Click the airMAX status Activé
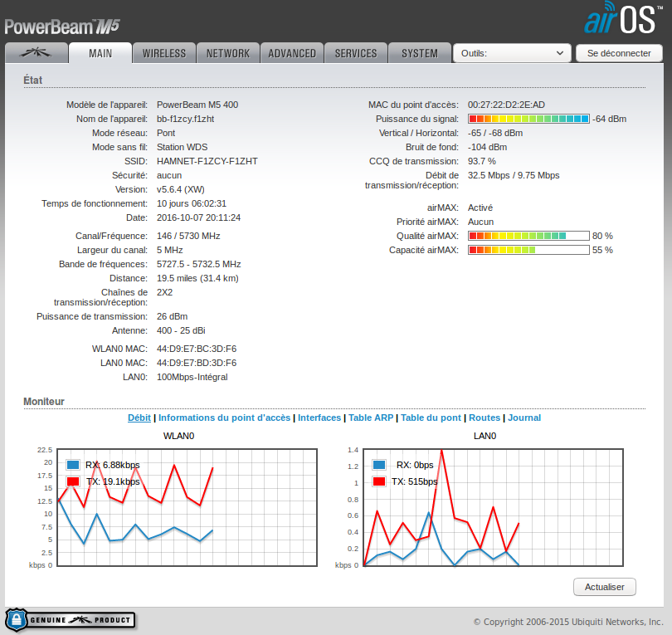This screenshot has width=672, height=635. [x=480, y=208]
